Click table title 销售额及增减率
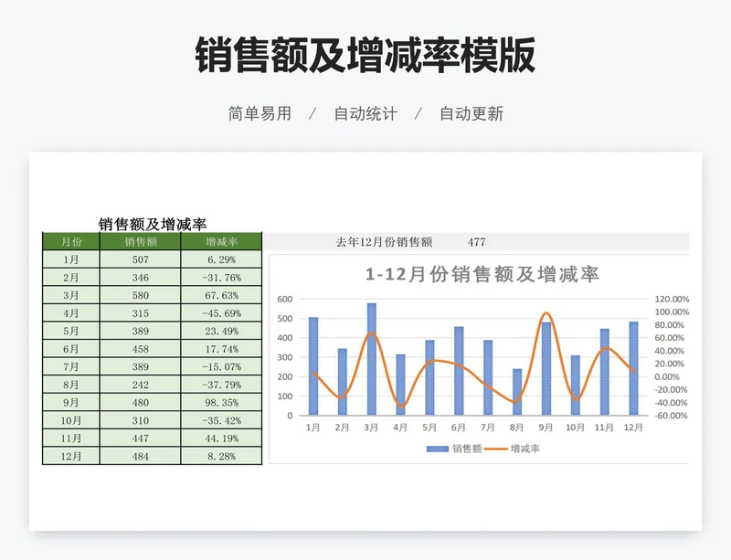The width and height of the screenshot is (731, 560). click(x=153, y=225)
